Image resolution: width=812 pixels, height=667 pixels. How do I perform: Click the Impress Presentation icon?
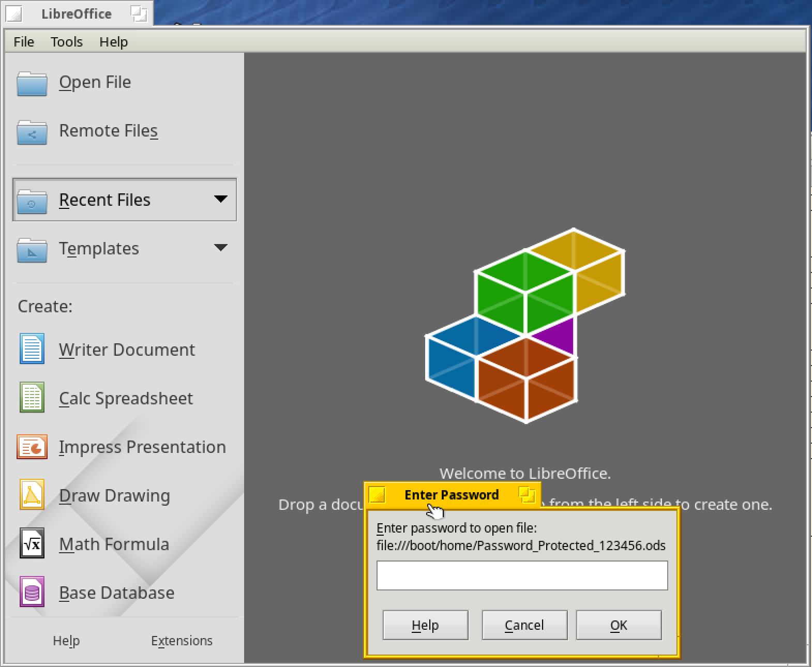tap(32, 446)
